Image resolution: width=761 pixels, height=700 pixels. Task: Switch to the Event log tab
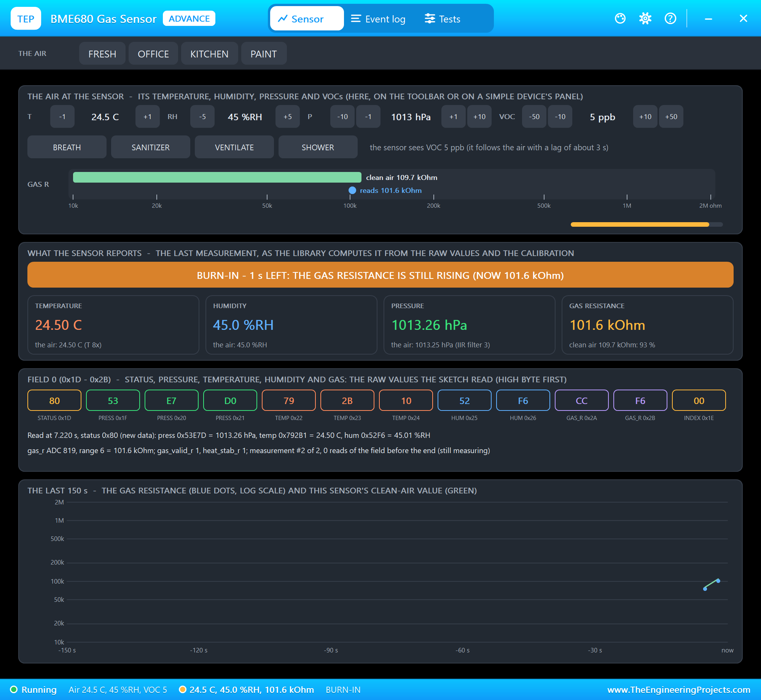(x=378, y=19)
